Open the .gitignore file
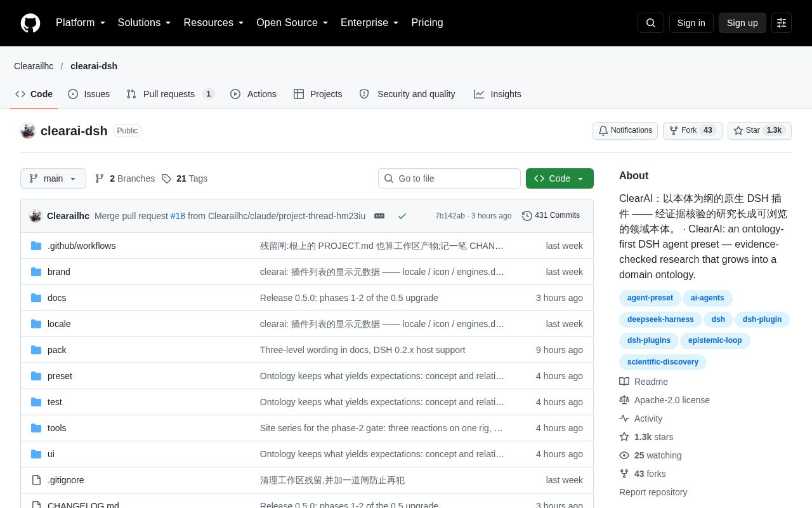The height and width of the screenshot is (508, 812). [x=66, y=480]
